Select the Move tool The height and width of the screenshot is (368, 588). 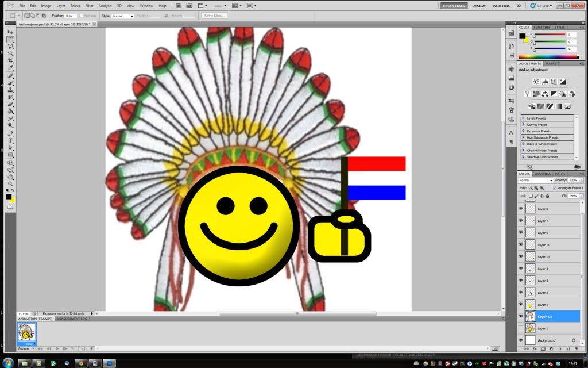coord(10,32)
